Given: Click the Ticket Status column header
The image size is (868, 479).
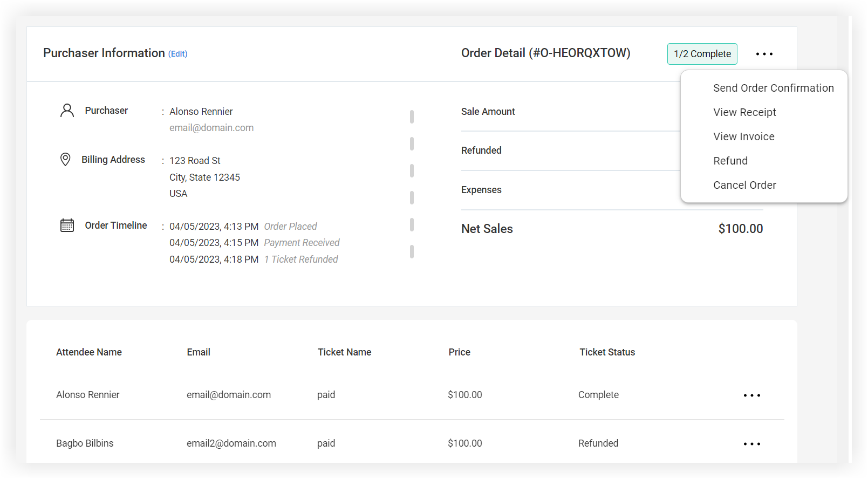Looking at the screenshot, I should 607,352.
